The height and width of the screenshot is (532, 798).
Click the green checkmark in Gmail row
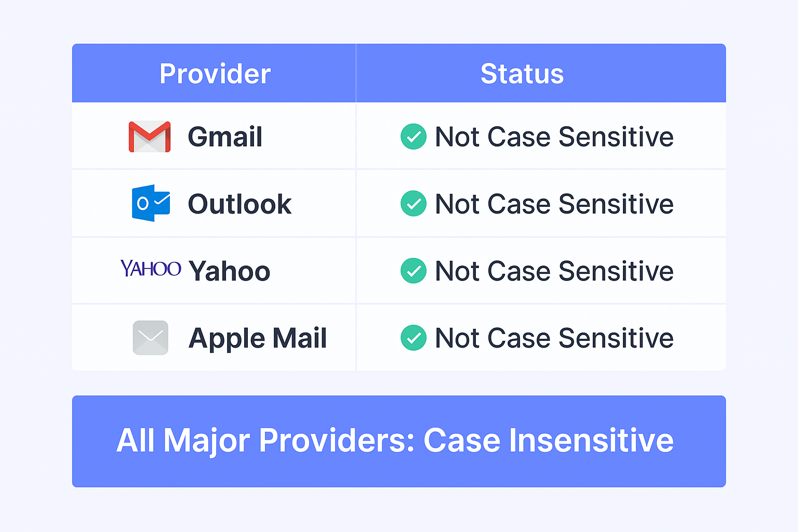click(414, 137)
